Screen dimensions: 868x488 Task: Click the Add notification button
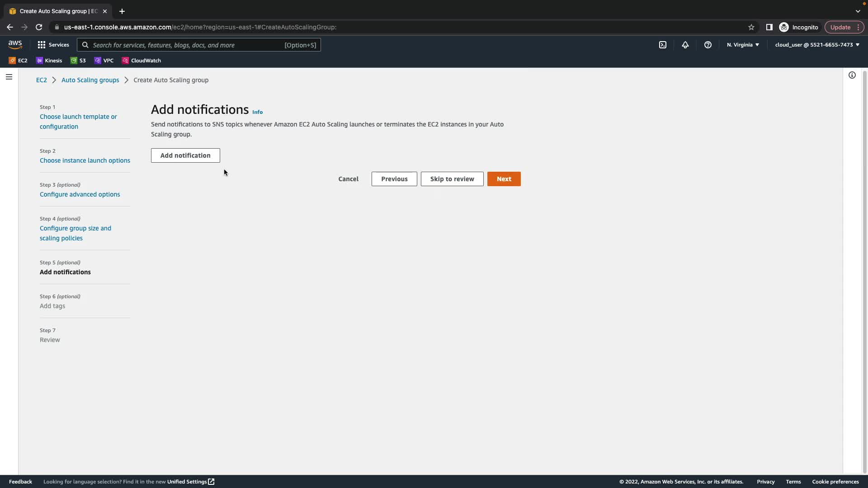pos(185,155)
